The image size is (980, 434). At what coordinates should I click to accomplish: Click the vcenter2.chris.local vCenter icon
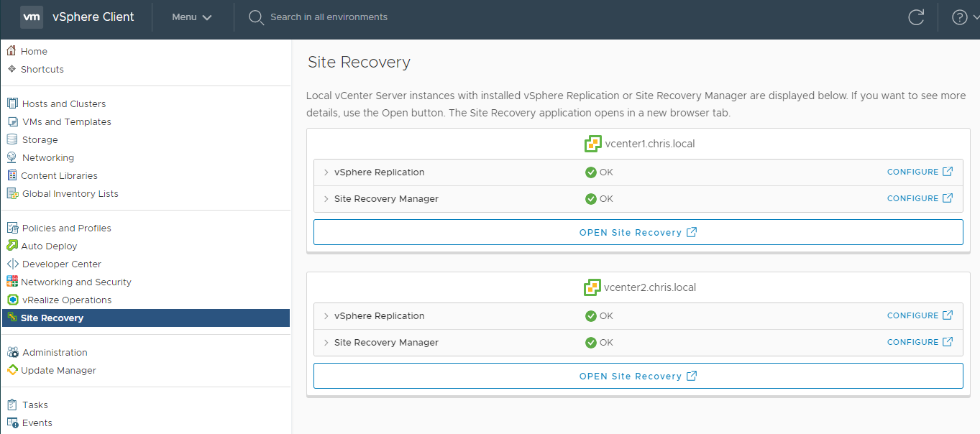(592, 287)
